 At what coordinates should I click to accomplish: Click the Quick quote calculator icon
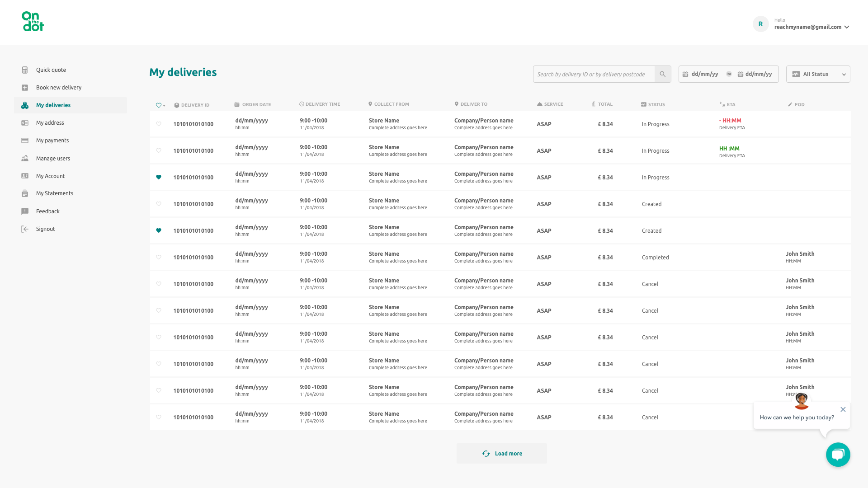coord(25,70)
